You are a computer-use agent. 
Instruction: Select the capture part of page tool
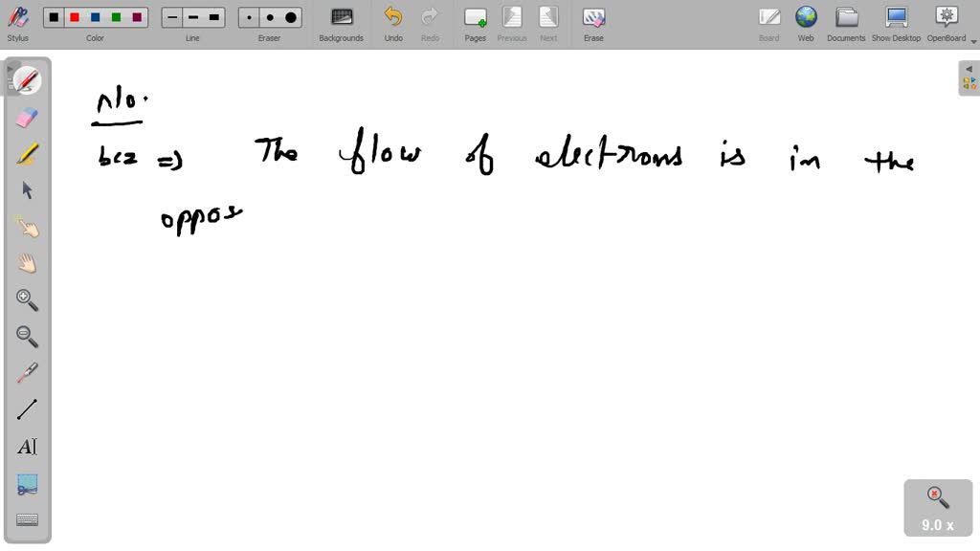tap(27, 484)
